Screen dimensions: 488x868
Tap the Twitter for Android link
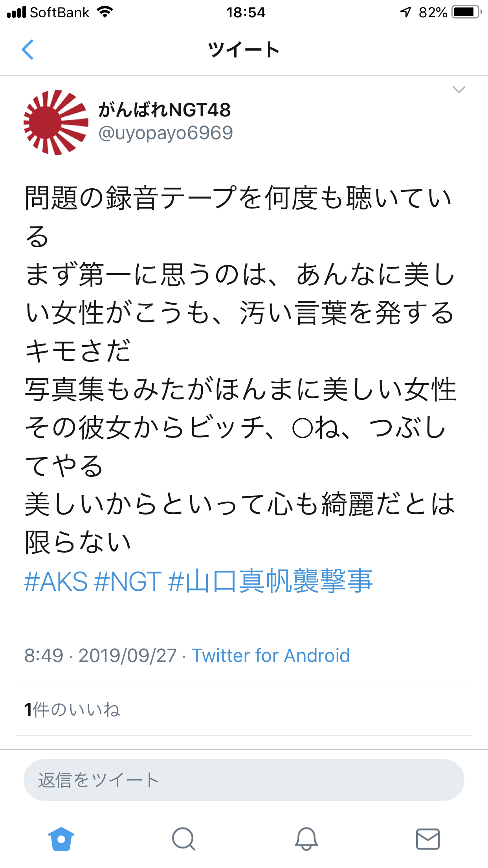click(271, 655)
